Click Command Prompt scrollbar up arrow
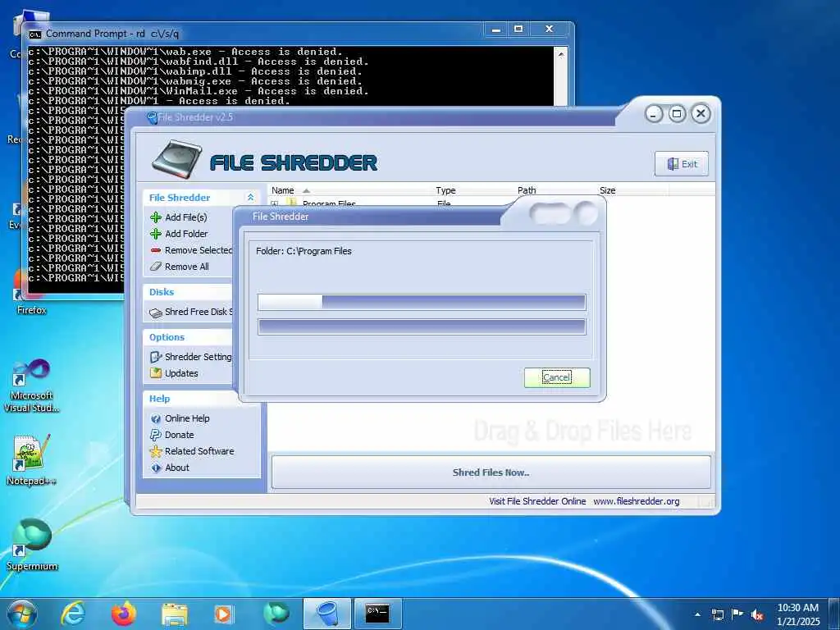Viewport: 840px width, 630px height. (561, 53)
